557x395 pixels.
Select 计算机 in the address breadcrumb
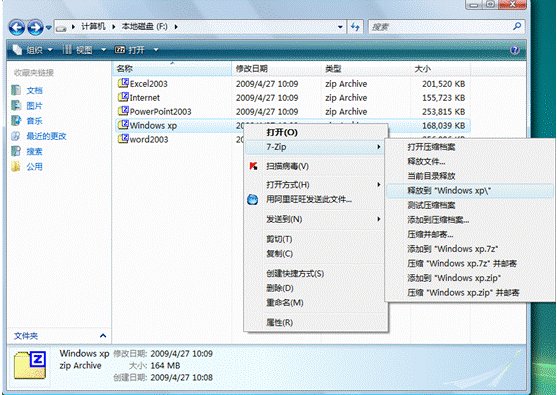tap(93, 27)
